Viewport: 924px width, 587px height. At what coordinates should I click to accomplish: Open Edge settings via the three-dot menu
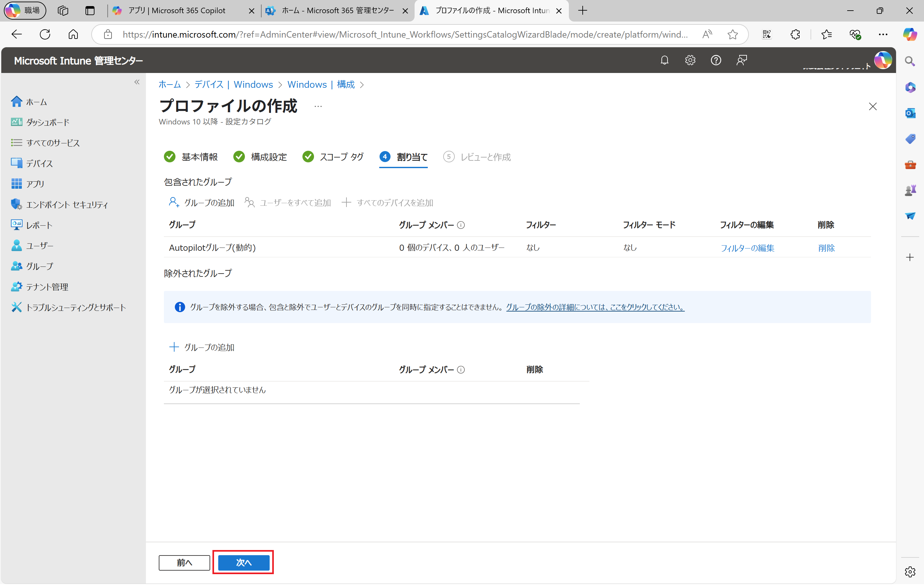883,34
